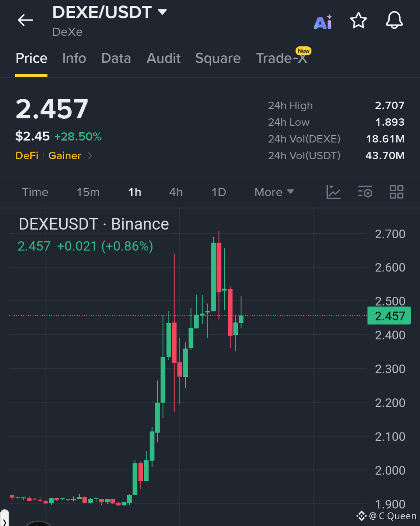Select the Time chart interval

click(x=35, y=192)
